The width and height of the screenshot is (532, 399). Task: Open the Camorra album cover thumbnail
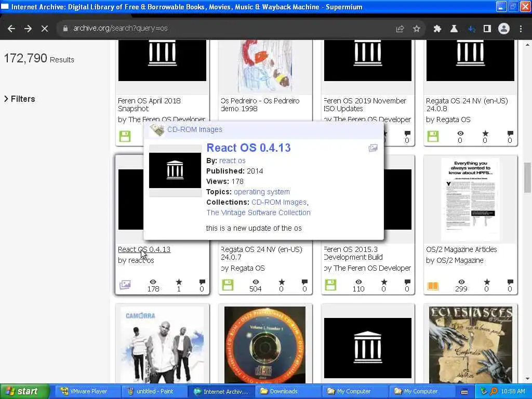(162, 345)
